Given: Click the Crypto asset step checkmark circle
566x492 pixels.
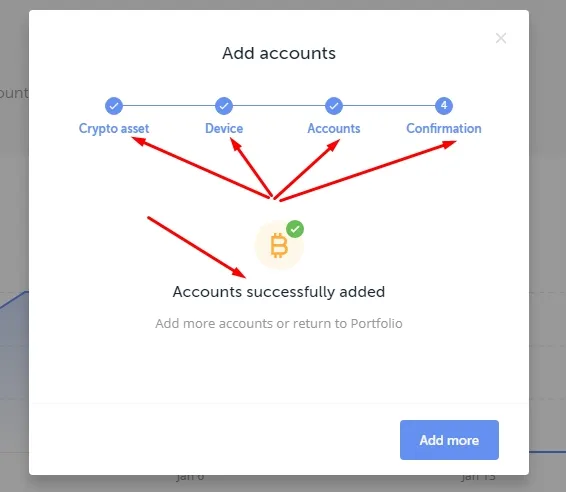Looking at the screenshot, I should [x=114, y=106].
